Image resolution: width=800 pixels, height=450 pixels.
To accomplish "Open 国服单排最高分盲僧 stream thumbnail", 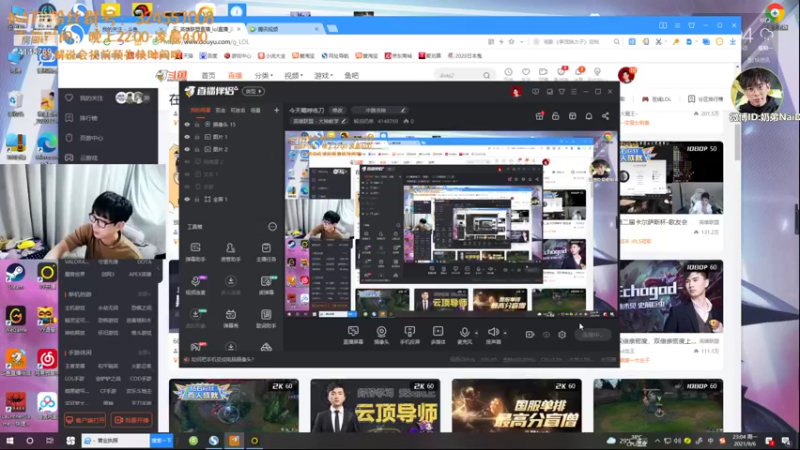I will tap(516, 406).
